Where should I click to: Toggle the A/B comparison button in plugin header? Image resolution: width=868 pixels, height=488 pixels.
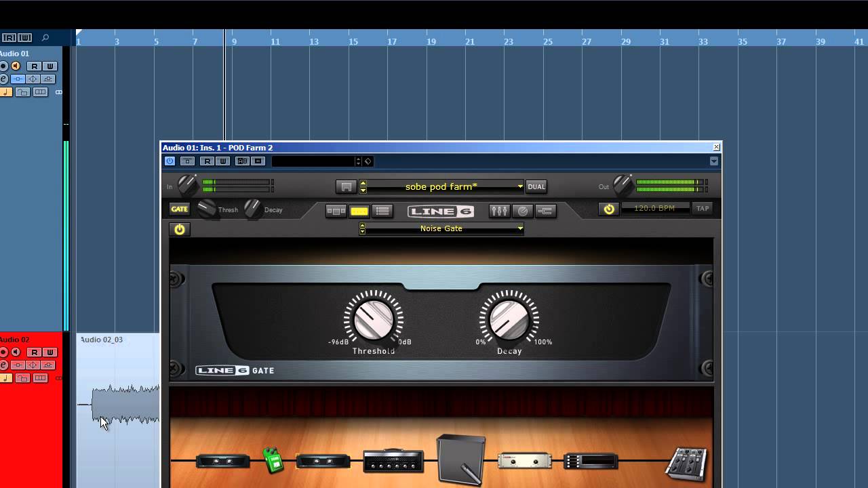pos(242,161)
